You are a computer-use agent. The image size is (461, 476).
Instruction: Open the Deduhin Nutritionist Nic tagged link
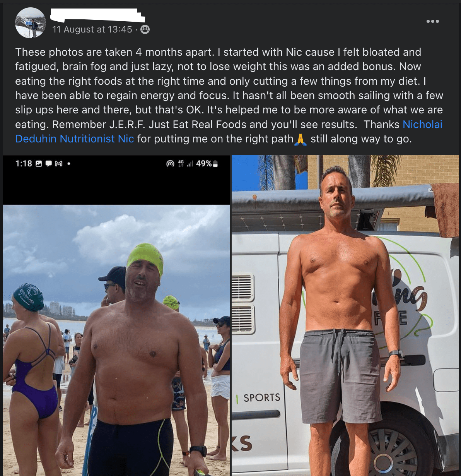click(75, 139)
